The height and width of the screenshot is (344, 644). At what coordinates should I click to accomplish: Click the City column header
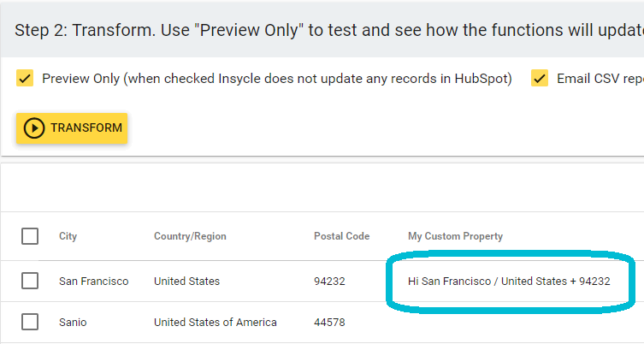[68, 236]
